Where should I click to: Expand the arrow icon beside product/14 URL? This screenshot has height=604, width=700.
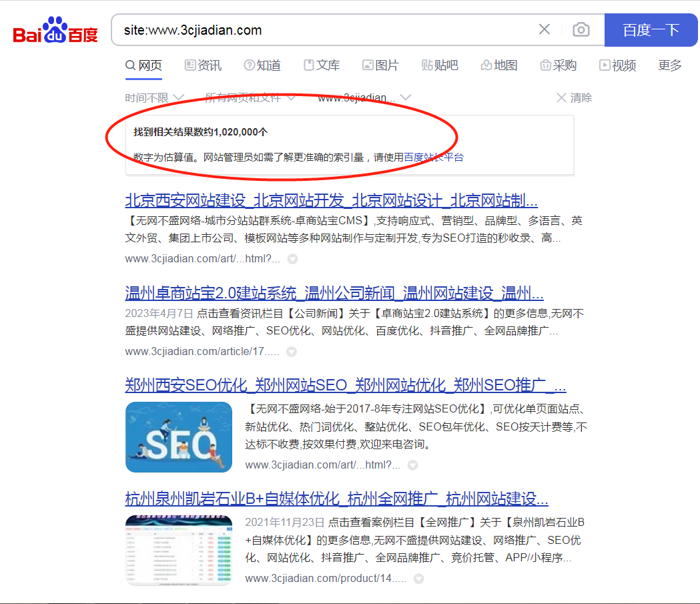[419, 579]
